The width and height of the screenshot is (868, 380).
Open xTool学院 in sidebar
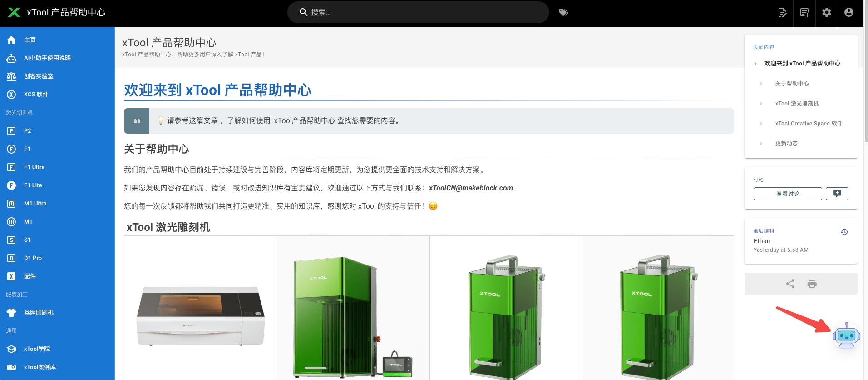(57, 349)
